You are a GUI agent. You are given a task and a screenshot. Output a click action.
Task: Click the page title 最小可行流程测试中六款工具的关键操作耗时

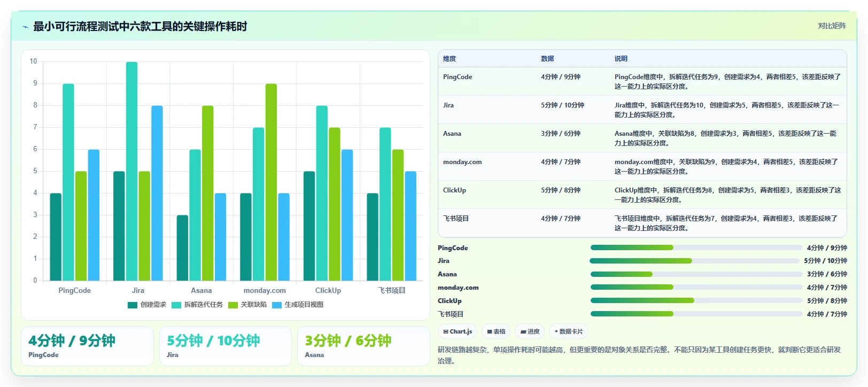point(140,26)
